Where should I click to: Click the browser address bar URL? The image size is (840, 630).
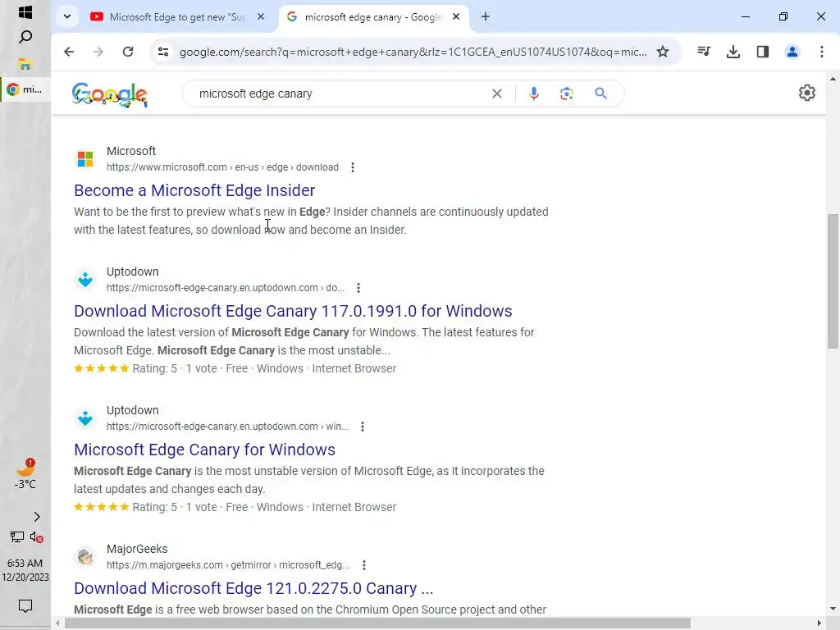(x=413, y=52)
